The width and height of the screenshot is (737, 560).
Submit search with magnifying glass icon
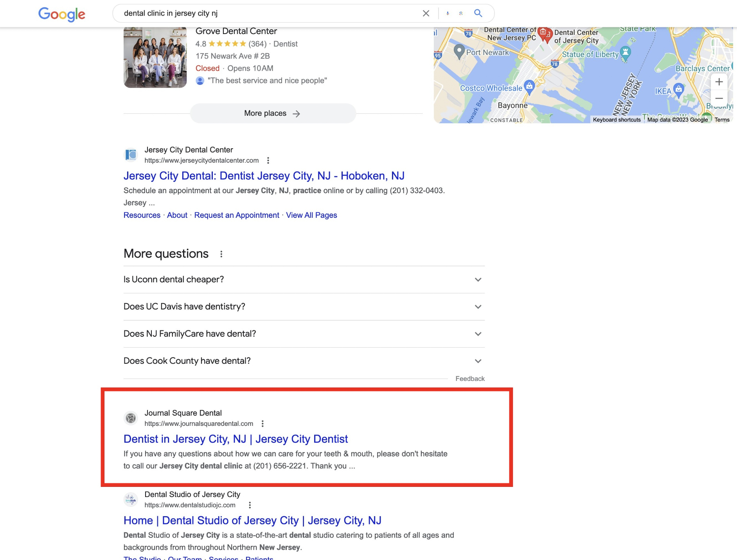pos(478,13)
